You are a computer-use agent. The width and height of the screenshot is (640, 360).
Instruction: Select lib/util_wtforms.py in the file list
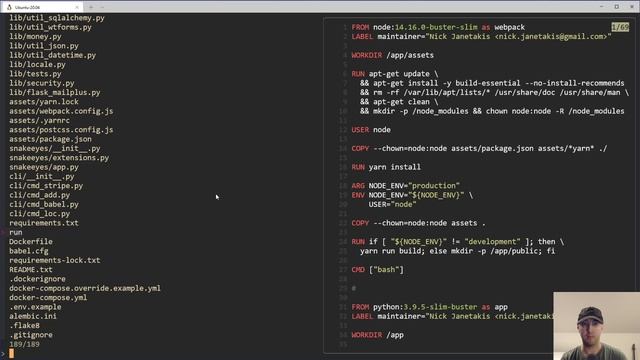tap(50, 27)
